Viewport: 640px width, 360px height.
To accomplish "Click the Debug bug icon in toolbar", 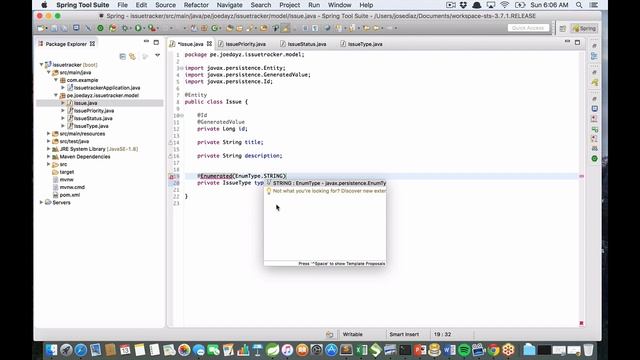I will pyautogui.click(x=125, y=28).
